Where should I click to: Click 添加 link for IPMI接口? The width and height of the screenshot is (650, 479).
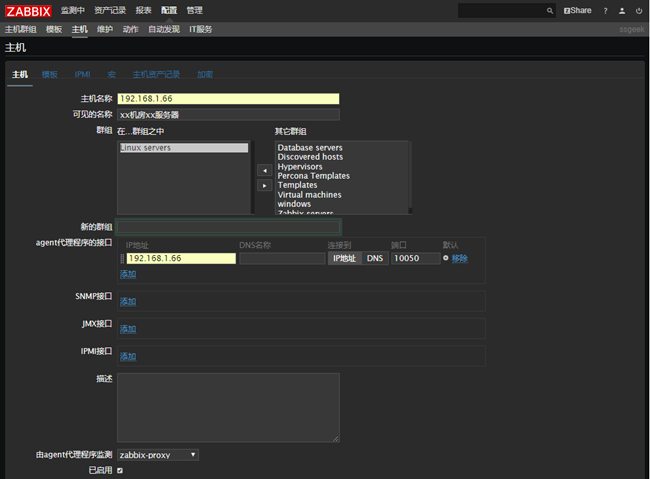128,357
